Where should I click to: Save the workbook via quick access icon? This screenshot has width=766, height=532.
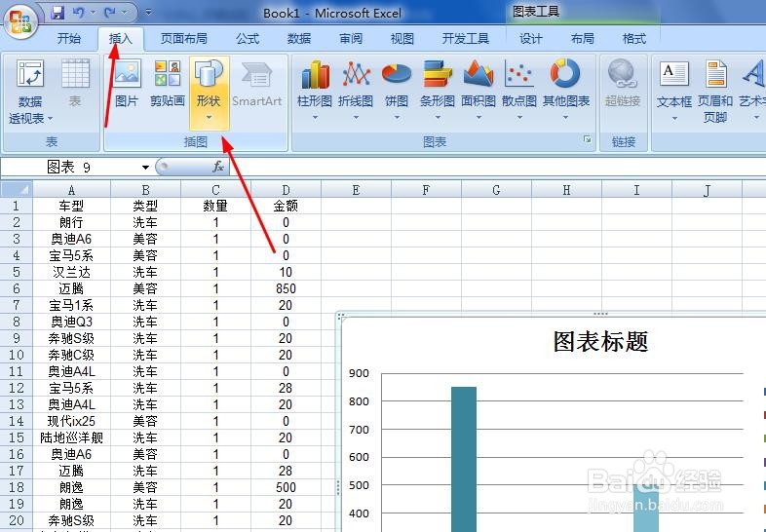[58, 13]
